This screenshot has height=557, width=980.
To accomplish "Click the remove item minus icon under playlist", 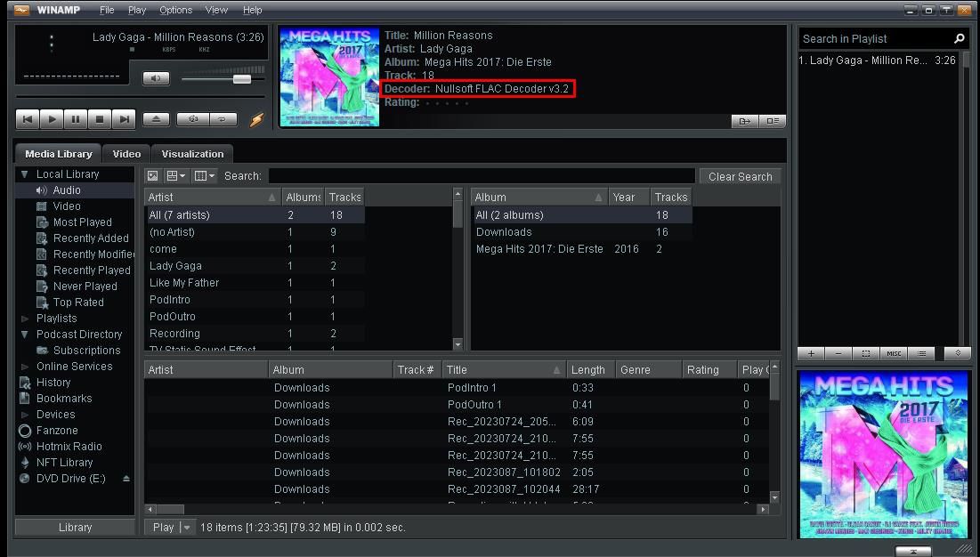I will point(838,353).
